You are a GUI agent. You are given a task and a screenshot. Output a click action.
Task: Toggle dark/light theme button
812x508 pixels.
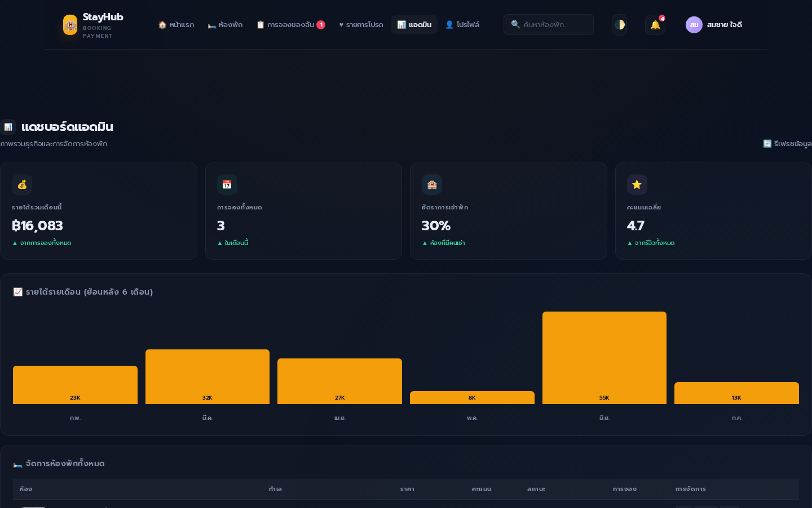click(x=619, y=25)
